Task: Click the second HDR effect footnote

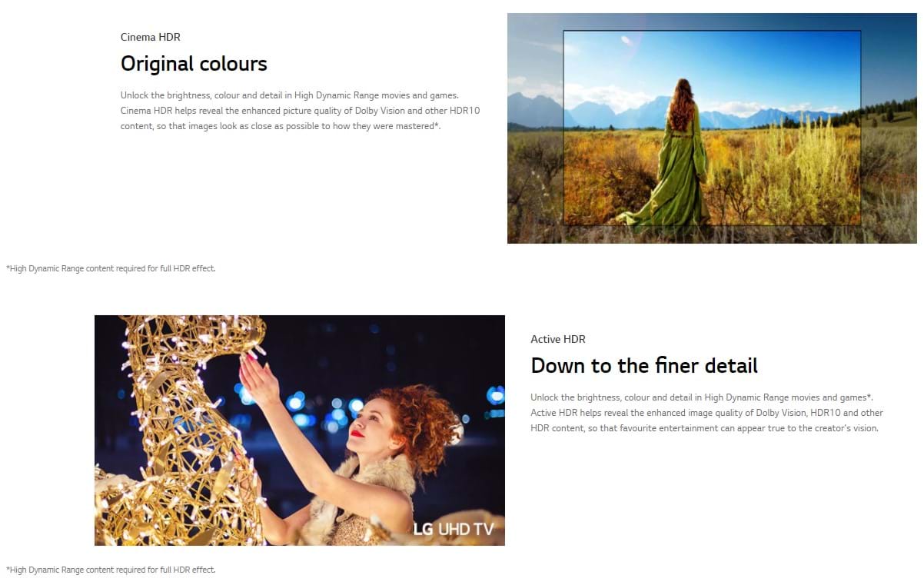Action: tap(111, 570)
